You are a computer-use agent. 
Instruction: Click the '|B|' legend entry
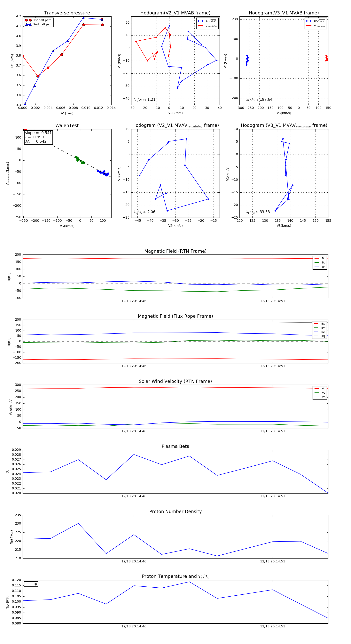click(320, 336)
